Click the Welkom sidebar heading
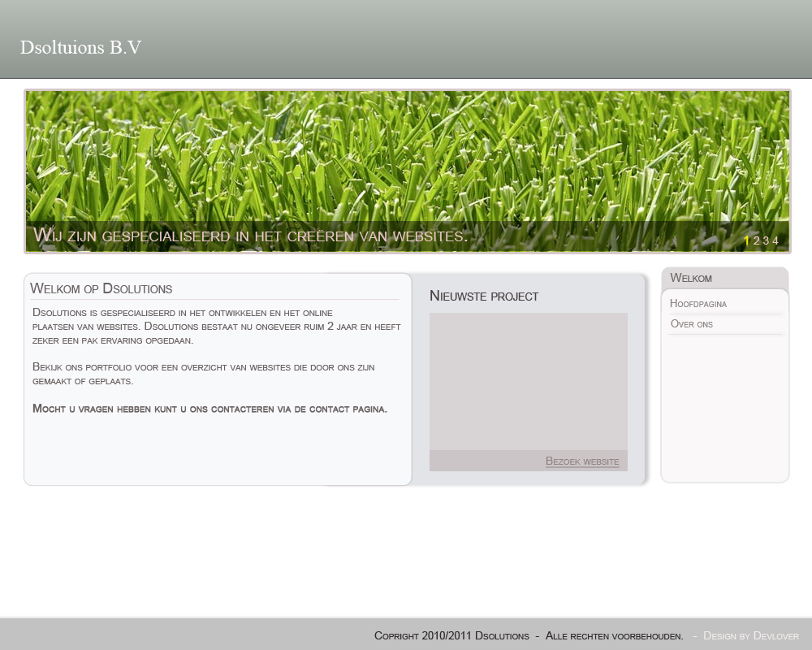 [691, 278]
